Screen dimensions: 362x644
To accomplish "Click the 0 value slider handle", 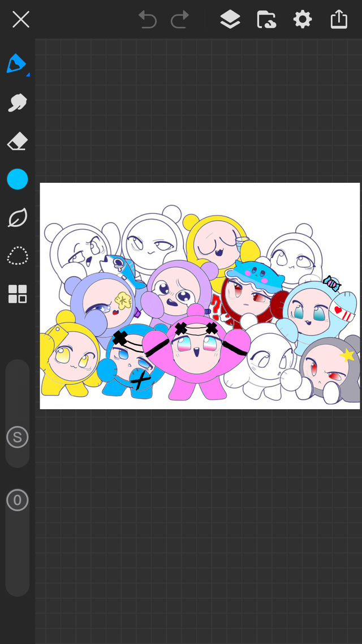I will coord(18,500).
